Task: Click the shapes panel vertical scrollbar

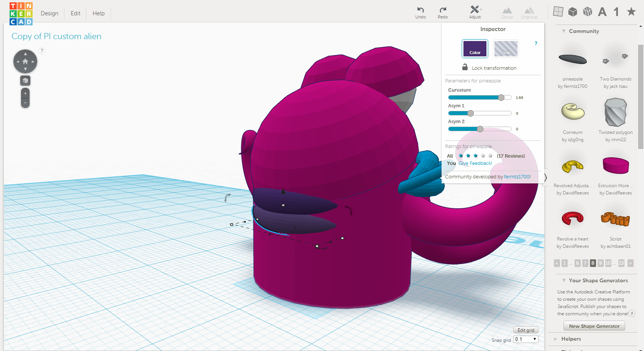Action: pos(641,97)
